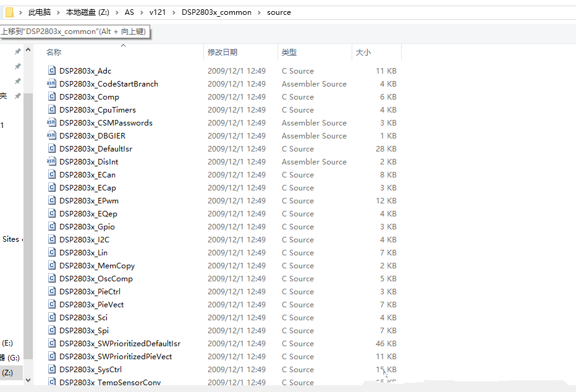This screenshot has width=576, height=392.
Task: Click date cell of DSP2803x_Adc row
Action: pos(237,70)
